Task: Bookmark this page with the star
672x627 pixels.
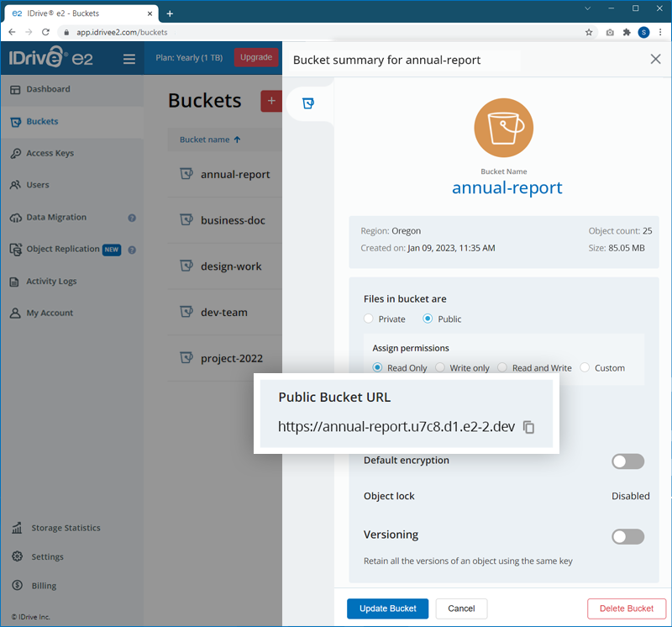Action: pyautogui.click(x=589, y=32)
